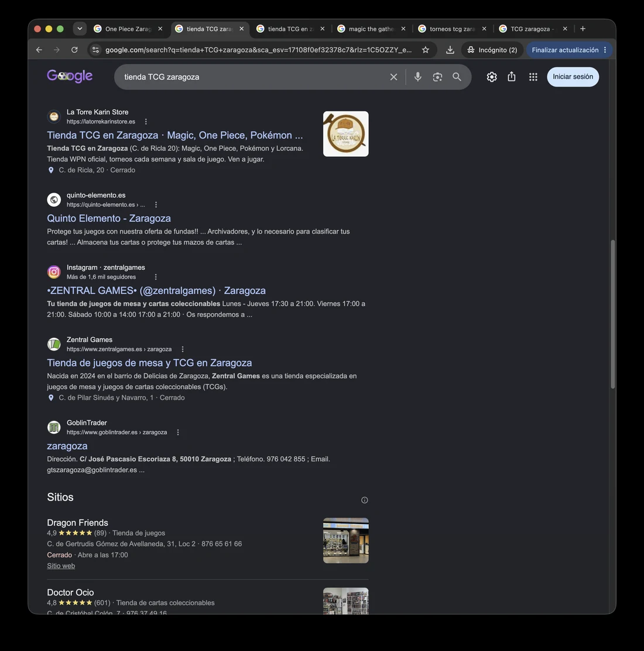Click https://latorrekarinstore.es URL text

pyautogui.click(x=101, y=122)
